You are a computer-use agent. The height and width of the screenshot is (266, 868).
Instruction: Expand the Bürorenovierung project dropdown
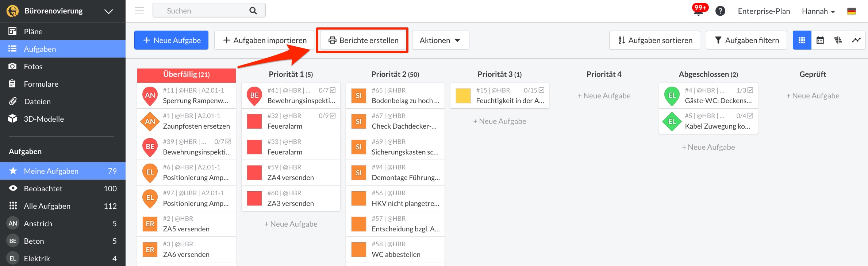108,11
